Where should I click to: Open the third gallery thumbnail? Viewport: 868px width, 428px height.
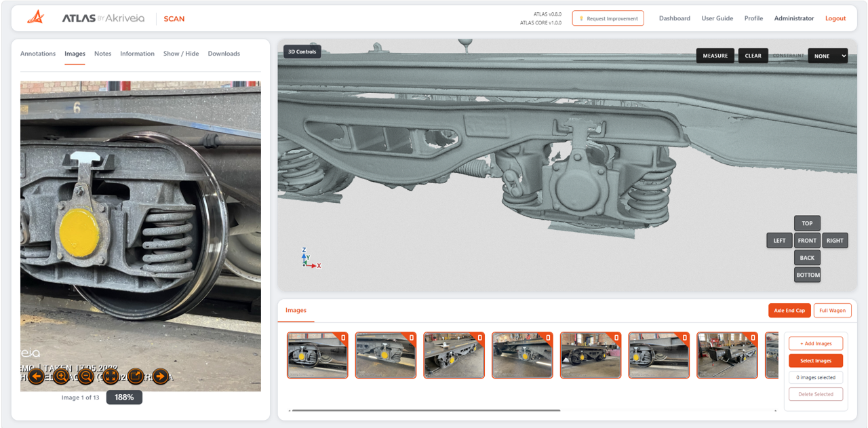[x=454, y=355]
